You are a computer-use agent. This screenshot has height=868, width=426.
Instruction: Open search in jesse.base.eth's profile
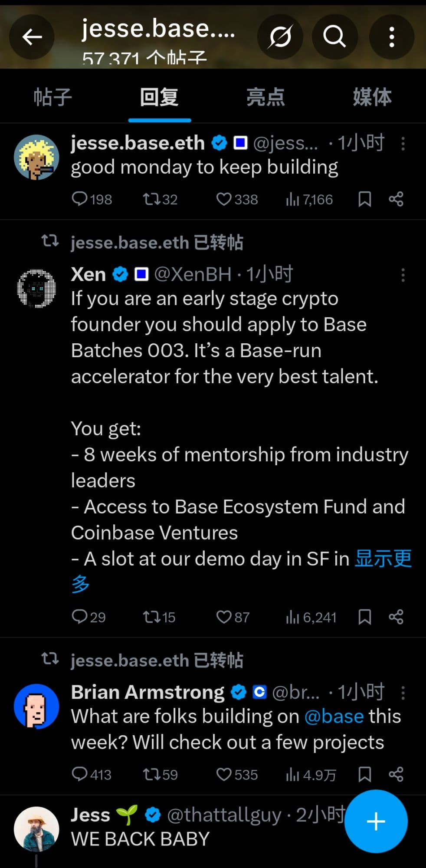click(x=334, y=37)
